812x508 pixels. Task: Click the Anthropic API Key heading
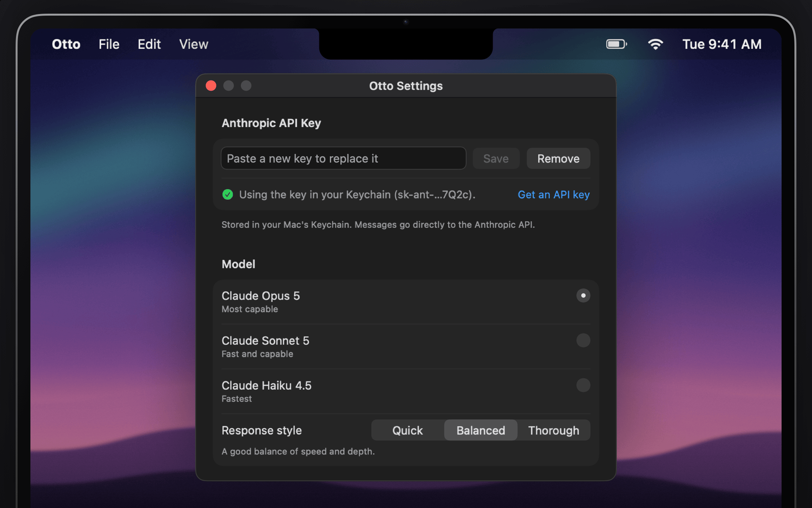pos(271,123)
